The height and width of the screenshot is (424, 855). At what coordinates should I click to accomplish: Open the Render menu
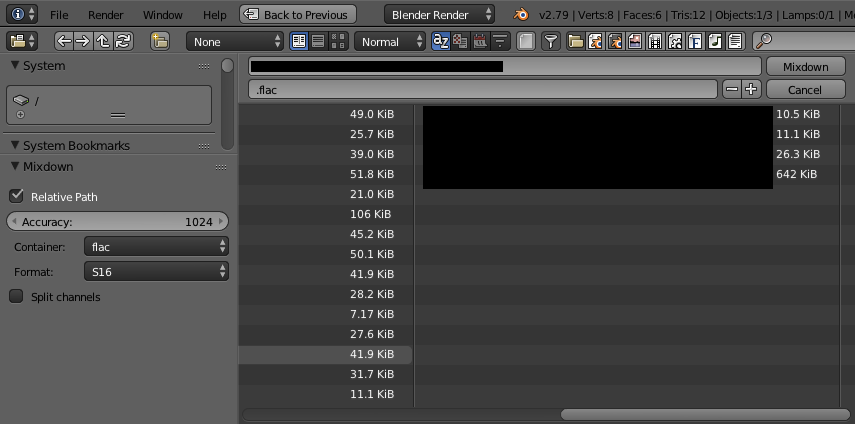tap(106, 15)
